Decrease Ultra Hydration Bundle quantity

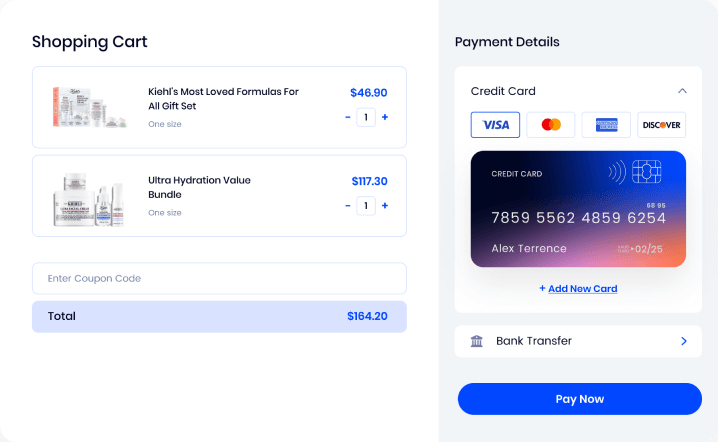coord(348,206)
